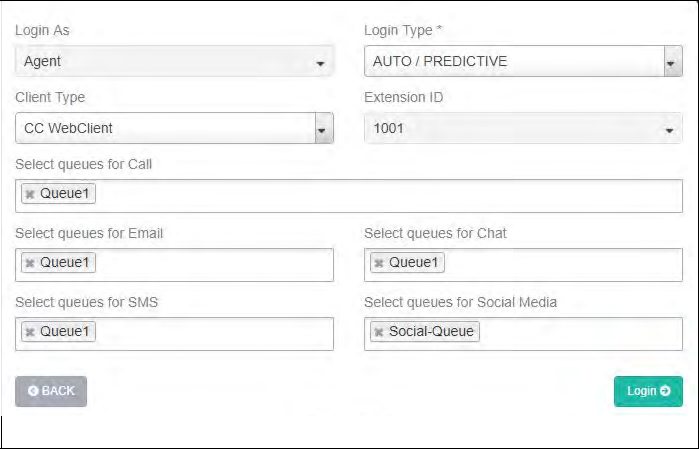The height and width of the screenshot is (450, 699).
Task: Open the Client Type dropdown arrow
Action: (323, 129)
